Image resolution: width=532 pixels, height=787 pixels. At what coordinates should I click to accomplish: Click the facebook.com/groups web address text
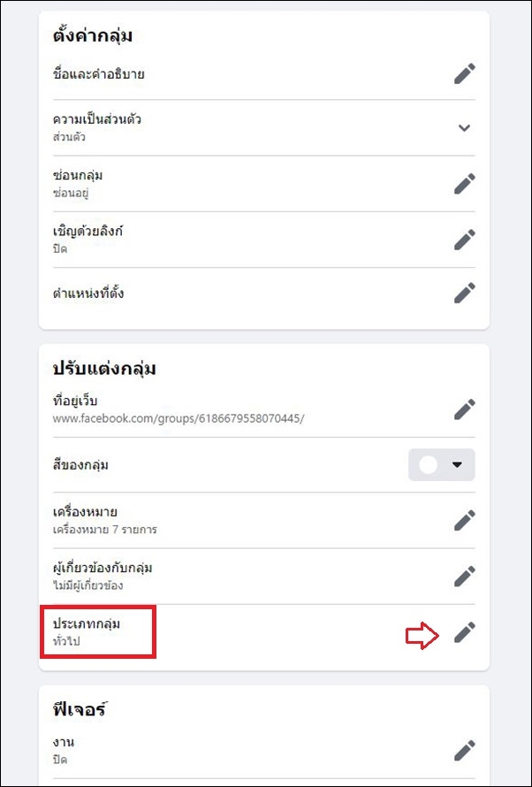tap(178, 418)
